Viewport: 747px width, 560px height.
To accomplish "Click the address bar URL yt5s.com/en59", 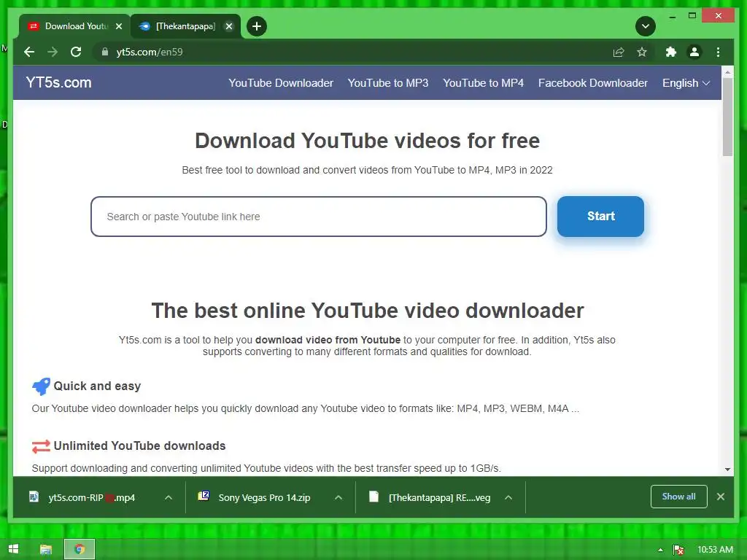I will pos(150,52).
